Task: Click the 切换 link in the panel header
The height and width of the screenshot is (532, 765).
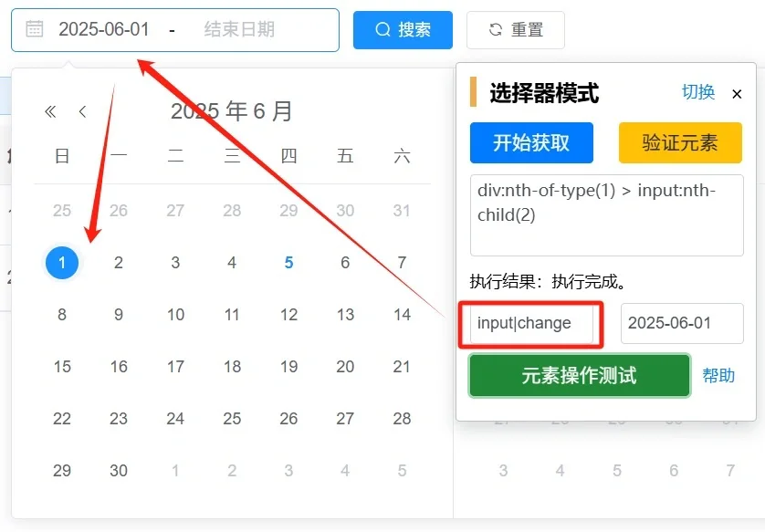Action: (697, 92)
